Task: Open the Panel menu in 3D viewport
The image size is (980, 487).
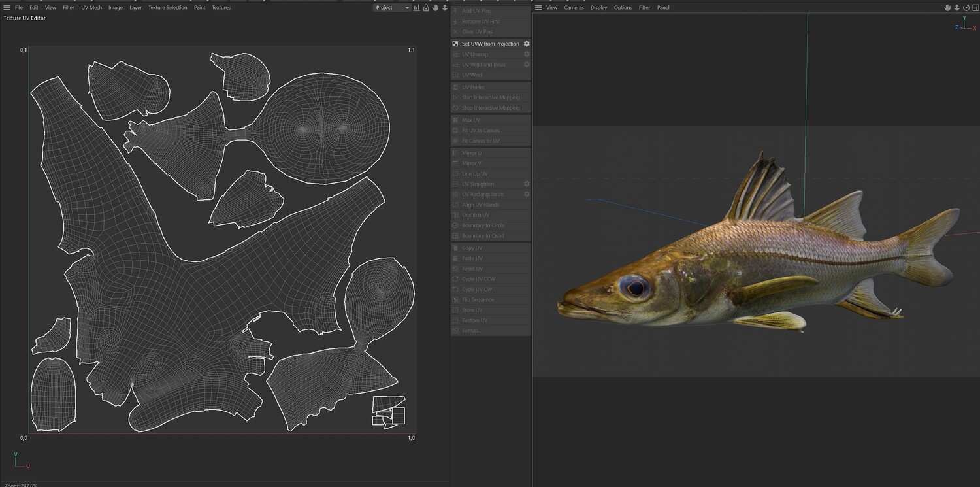Action: pos(663,8)
